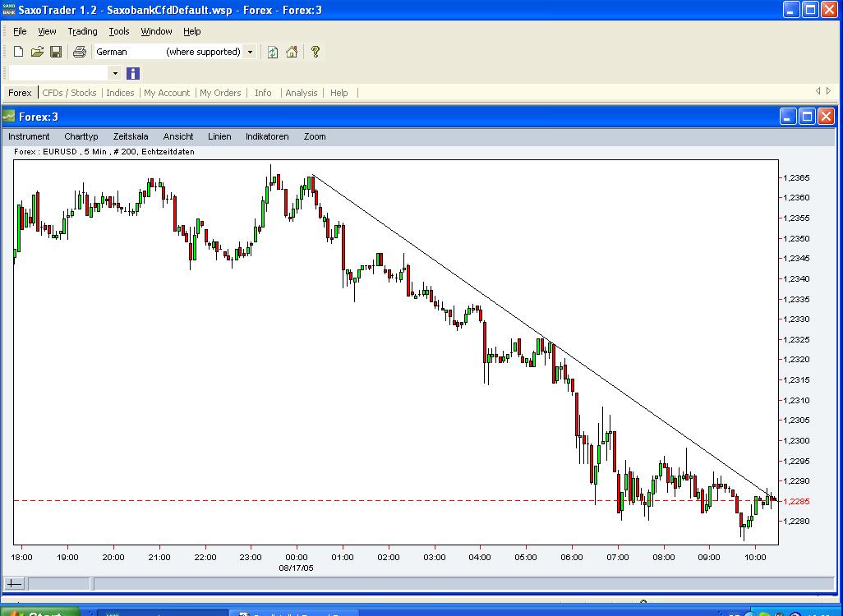Expand the instrument search combo box arrow
Screen dimensions: 843x616
[x=115, y=73]
